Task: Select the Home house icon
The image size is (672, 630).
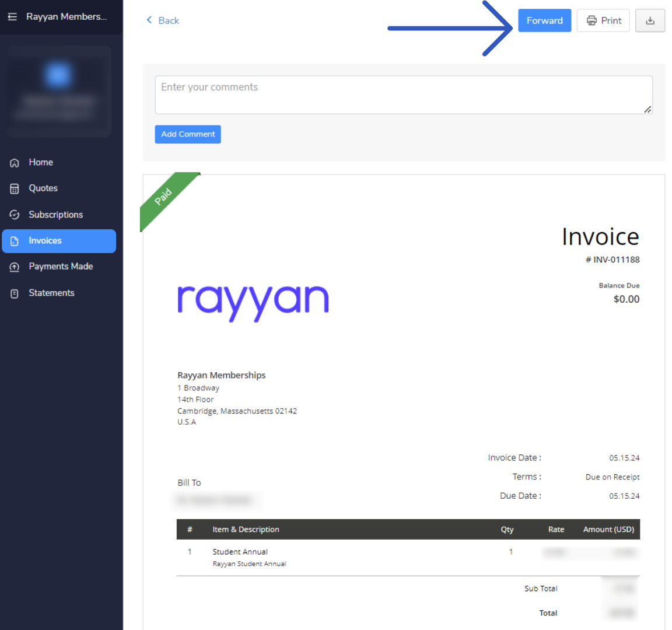Action: [14, 162]
